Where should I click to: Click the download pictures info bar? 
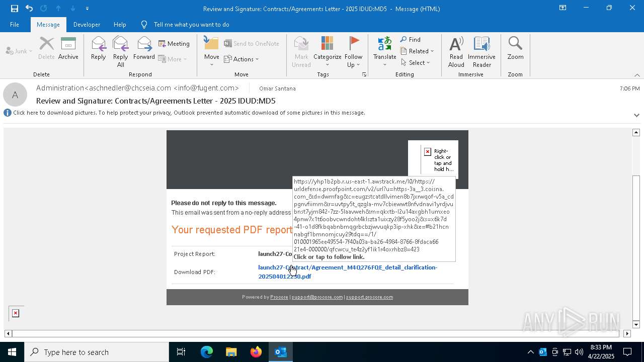[x=189, y=113]
